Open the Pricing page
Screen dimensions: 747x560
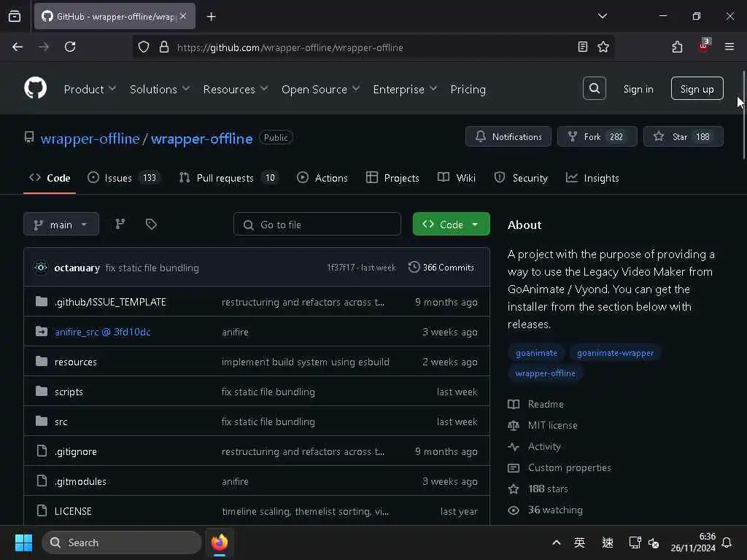[468, 89]
